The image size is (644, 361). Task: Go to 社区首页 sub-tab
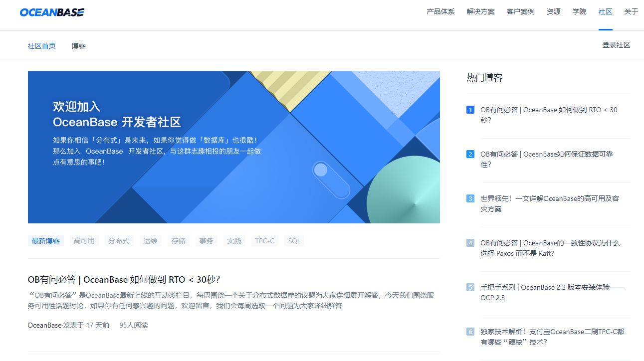coord(42,46)
